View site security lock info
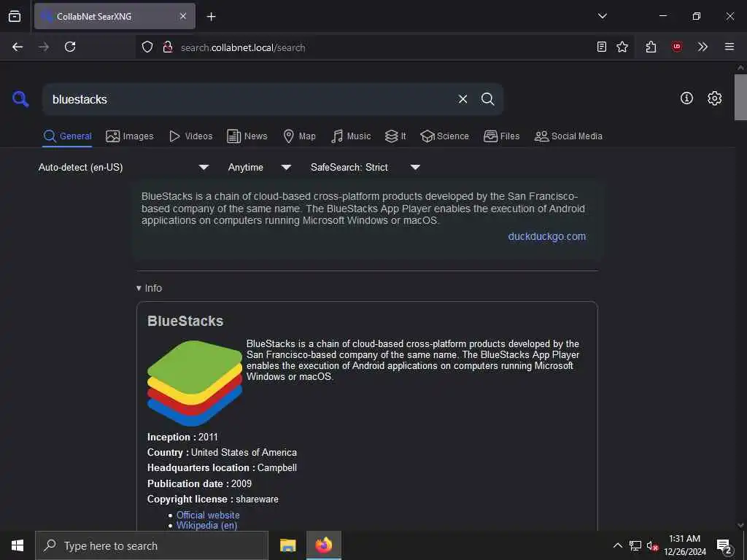The height and width of the screenshot is (560, 747). (x=167, y=47)
